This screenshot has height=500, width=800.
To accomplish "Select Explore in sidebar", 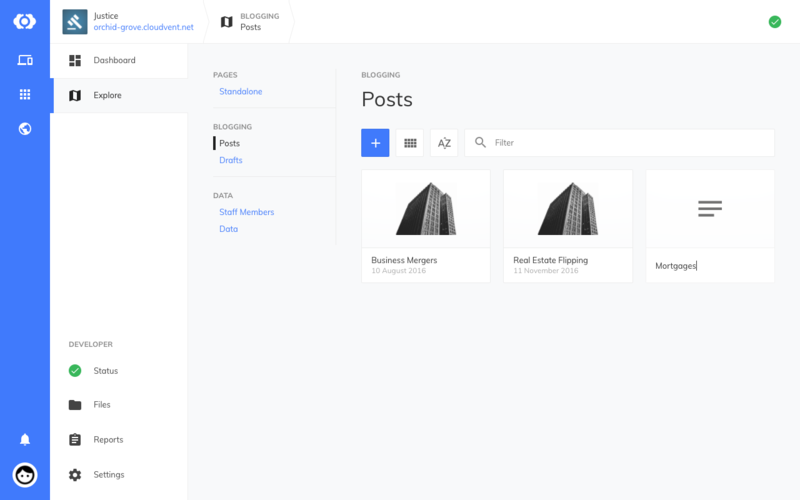I will (107, 96).
